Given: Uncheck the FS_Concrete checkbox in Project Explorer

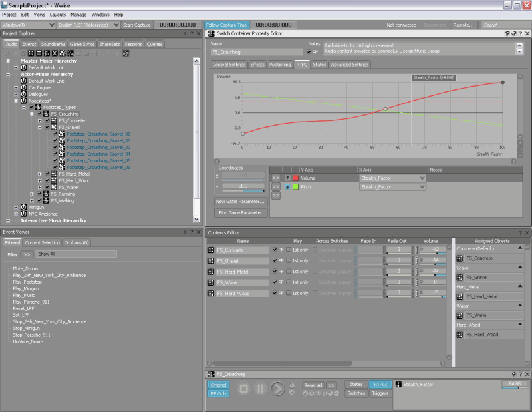Looking at the screenshot, I should click(x=47, y=120).
